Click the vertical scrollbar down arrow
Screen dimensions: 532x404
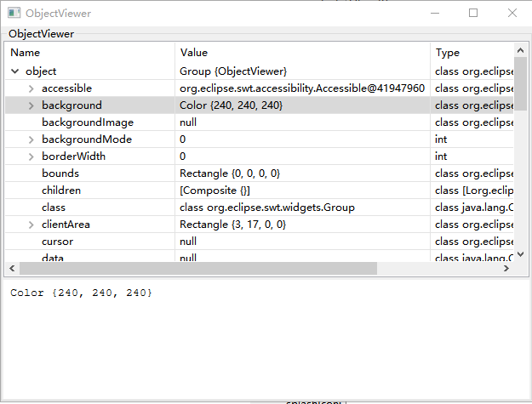pos(520,253)
